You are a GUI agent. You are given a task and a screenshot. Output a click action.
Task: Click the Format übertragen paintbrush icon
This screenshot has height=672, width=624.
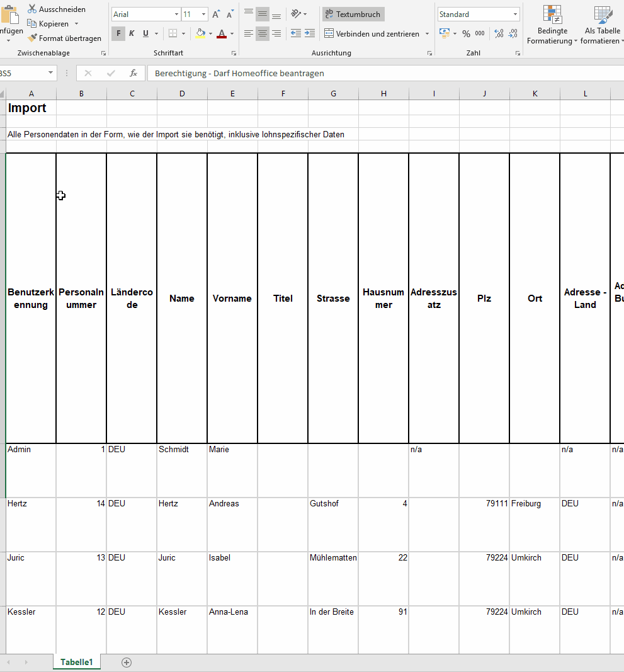click(32, 38)
